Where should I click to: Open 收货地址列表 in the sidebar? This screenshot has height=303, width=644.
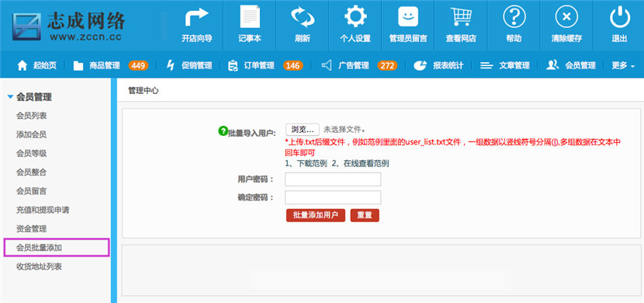39,266
